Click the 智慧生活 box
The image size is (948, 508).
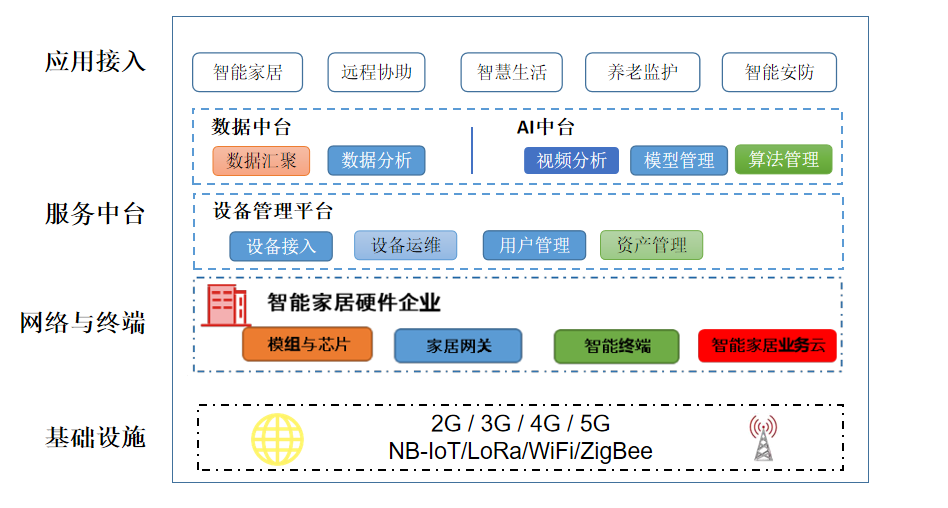(511, 73)
